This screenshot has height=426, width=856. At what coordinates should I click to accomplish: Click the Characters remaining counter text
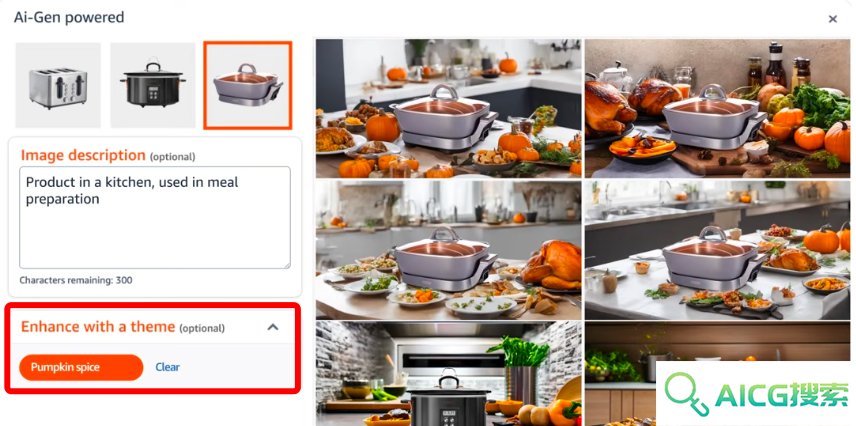76,280
